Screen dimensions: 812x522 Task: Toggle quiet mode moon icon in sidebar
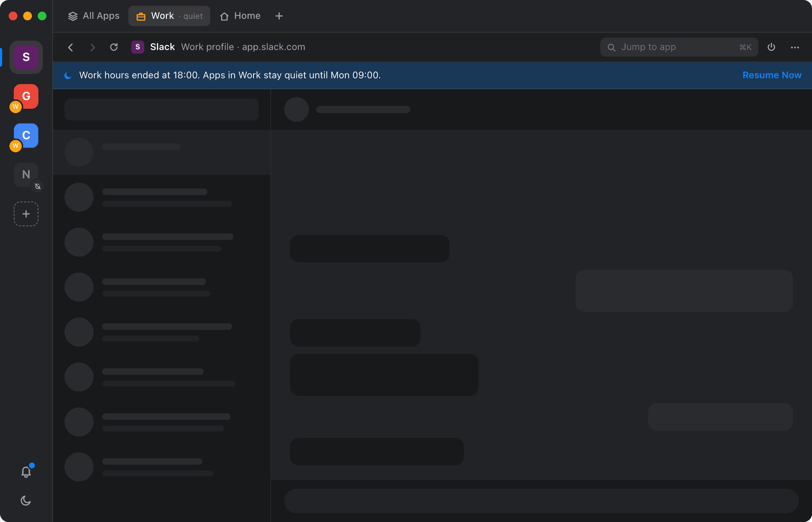point(26,501)
